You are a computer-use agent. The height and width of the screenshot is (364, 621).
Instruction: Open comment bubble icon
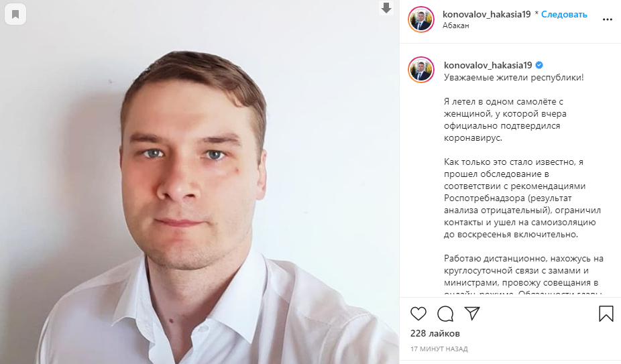[x=445, y=314]
